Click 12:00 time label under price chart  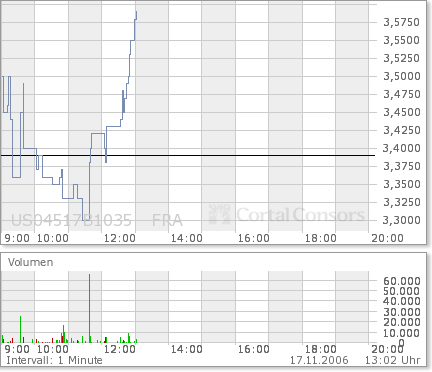point(120,239)
